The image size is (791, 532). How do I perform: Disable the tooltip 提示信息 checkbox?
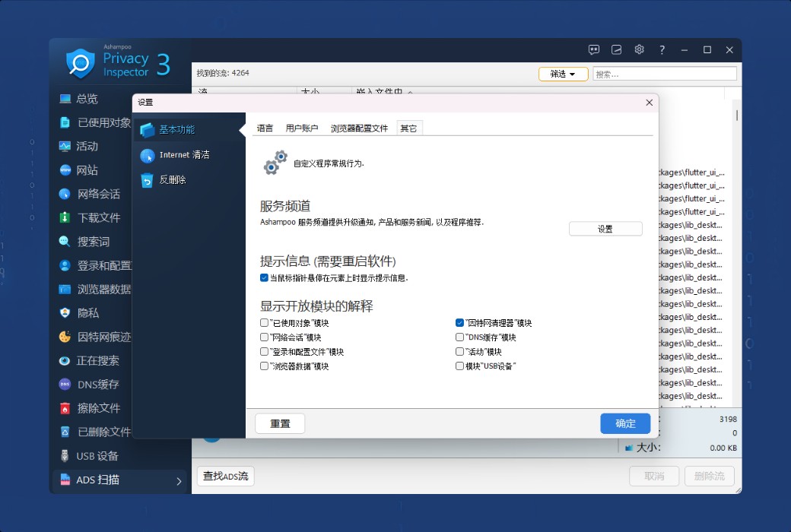[x=264, y=278]
